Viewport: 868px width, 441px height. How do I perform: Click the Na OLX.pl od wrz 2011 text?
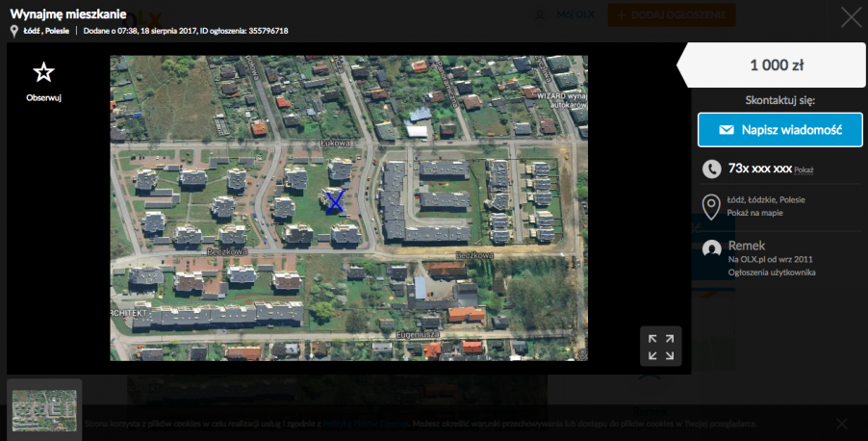coord(771,259)
